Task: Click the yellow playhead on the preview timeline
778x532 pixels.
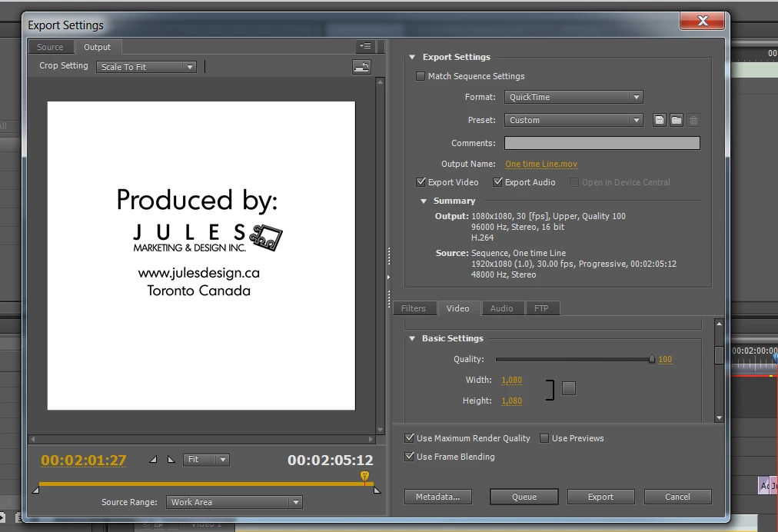Action: click(x=364, y=477)
